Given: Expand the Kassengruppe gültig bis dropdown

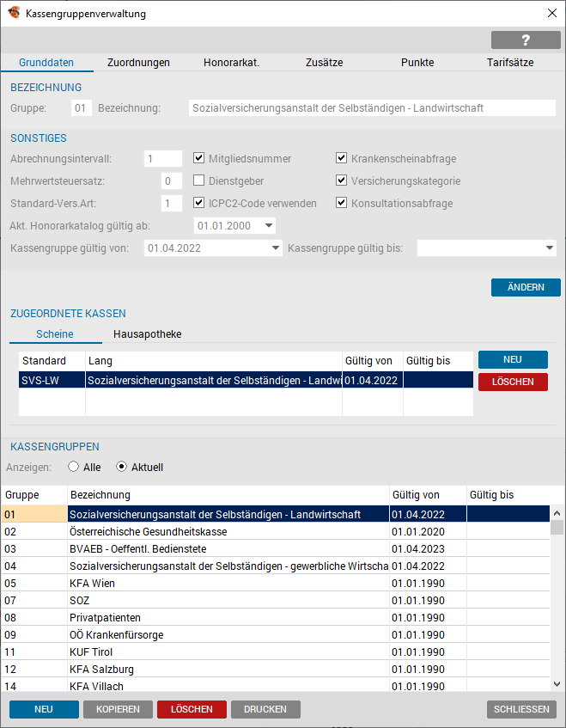Looking at the screenshot, I should point(550,248).
